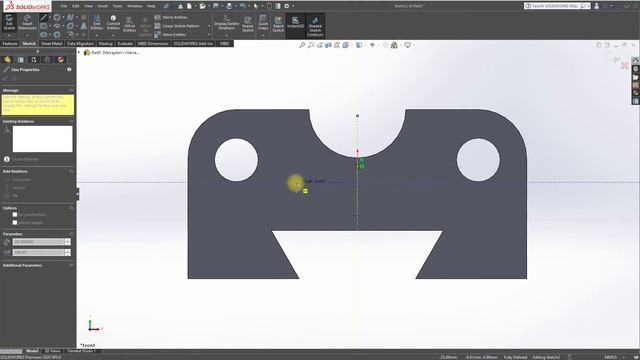Open Hide/Show Items dropdown

click(x=373, y=45)
